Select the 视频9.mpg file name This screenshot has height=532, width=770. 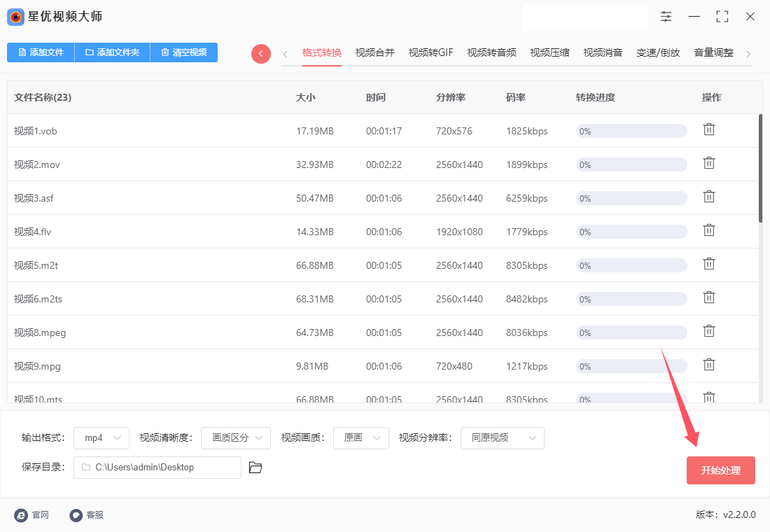(x=37, y=367)
